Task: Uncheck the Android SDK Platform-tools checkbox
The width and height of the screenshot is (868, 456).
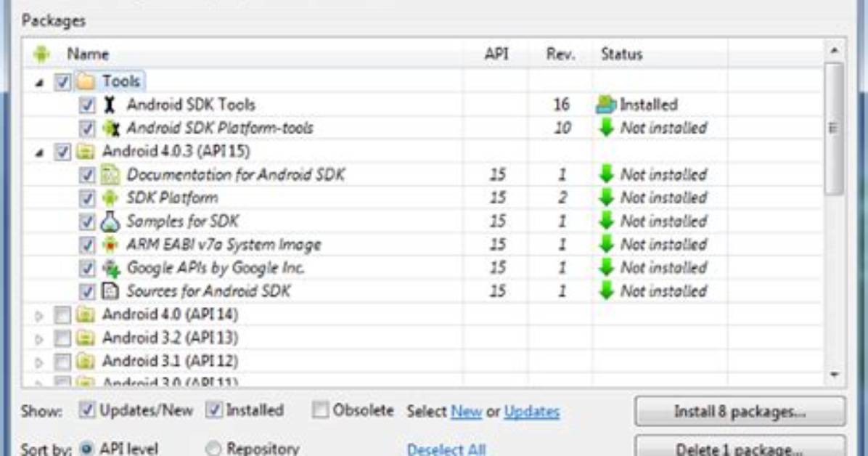Action: coord(87,129)
